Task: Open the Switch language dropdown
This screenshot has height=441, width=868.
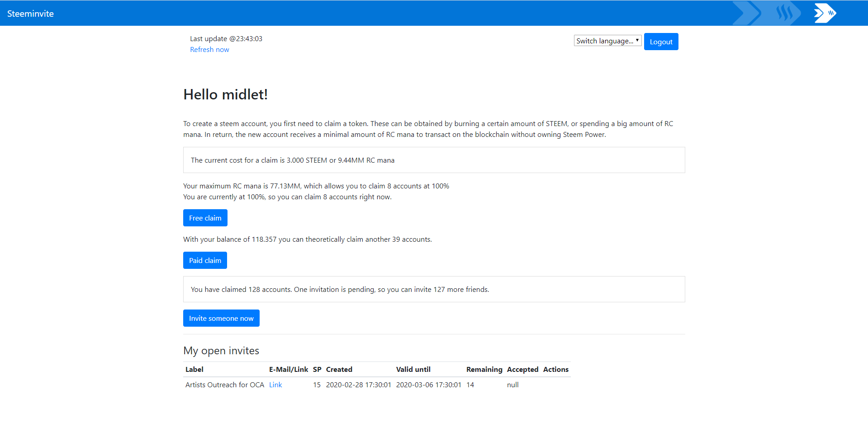Action: pyautogui.click(x=607, y=41)
